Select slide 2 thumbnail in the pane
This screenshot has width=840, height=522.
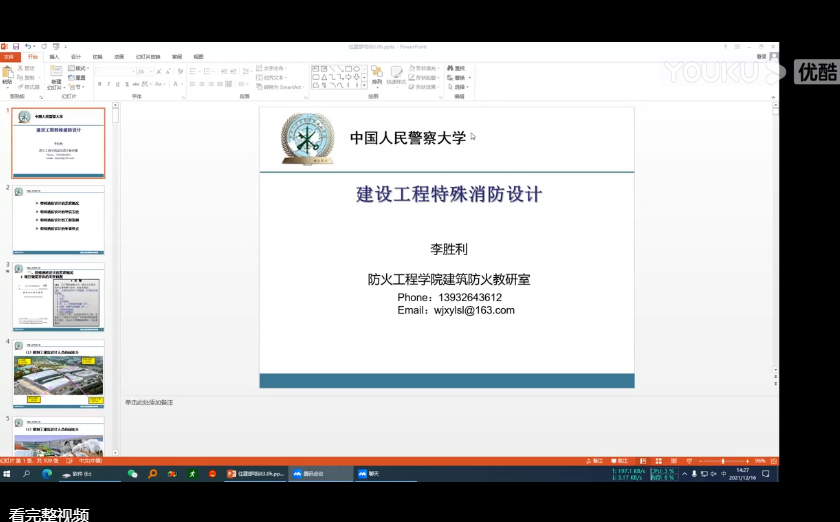point(58,220)
